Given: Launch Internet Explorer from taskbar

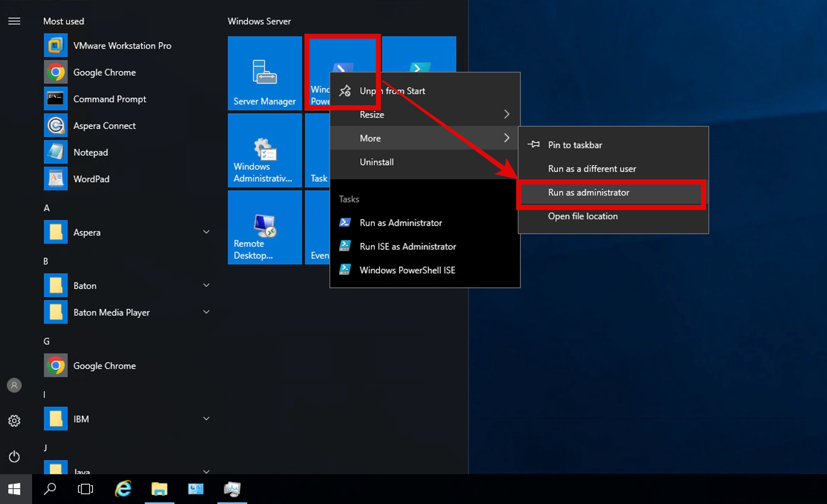Looking at the screenshot, I should tap(123, 489).
